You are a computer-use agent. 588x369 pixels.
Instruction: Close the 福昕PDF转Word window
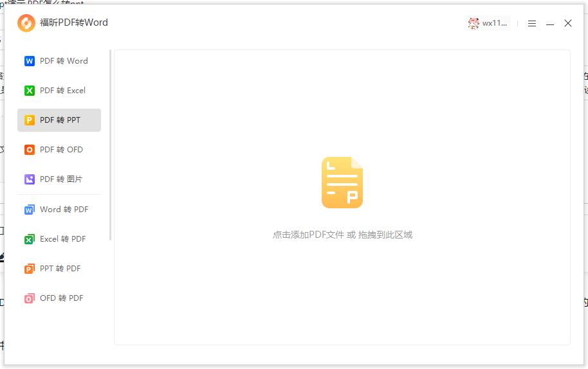(568, 23)
